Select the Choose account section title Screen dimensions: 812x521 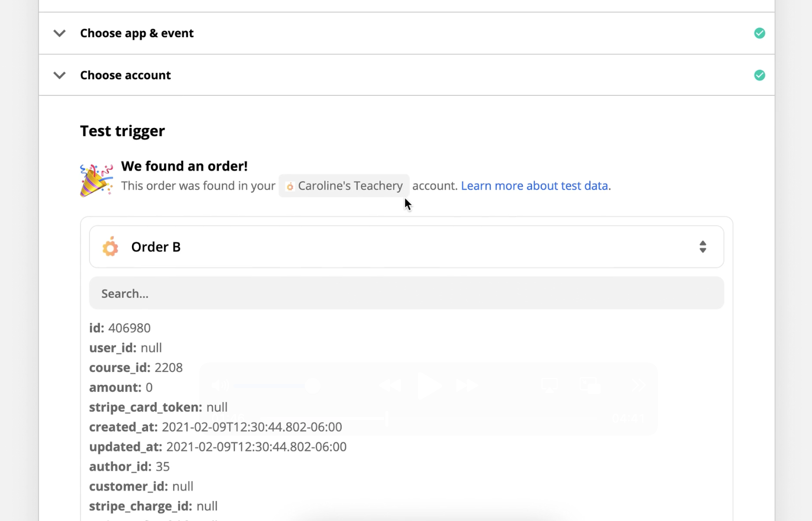pos(125,75)
